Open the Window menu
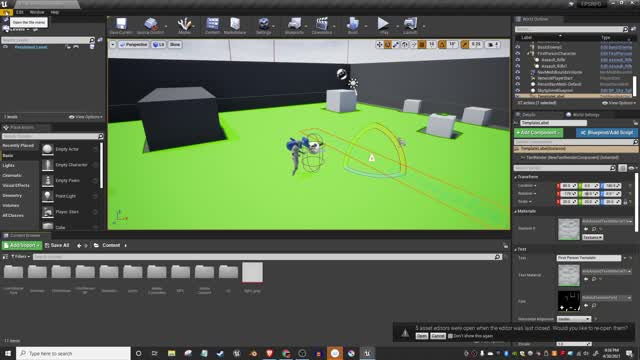The width and height of the screenshot is (640, 360). pyautogui.click(x=37, y=12)
